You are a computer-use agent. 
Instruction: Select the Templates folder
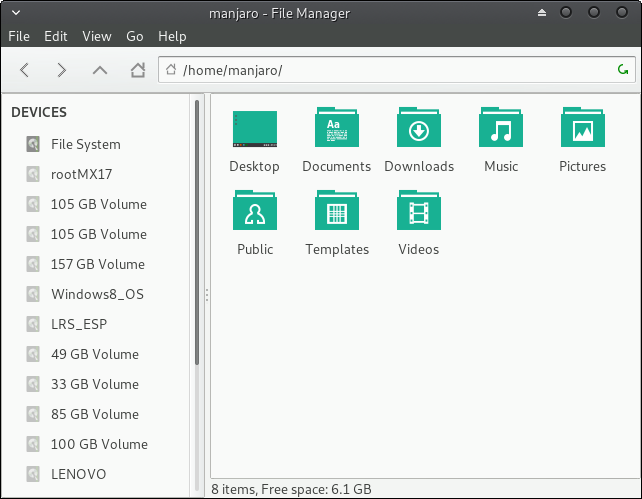point(336,213)
